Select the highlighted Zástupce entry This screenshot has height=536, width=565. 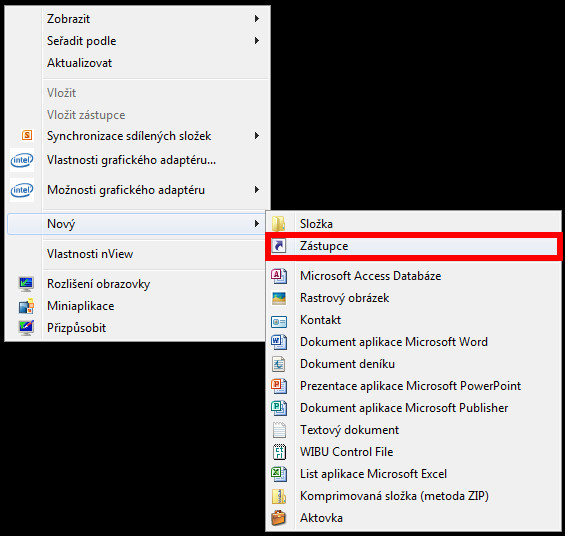(413, 246)
